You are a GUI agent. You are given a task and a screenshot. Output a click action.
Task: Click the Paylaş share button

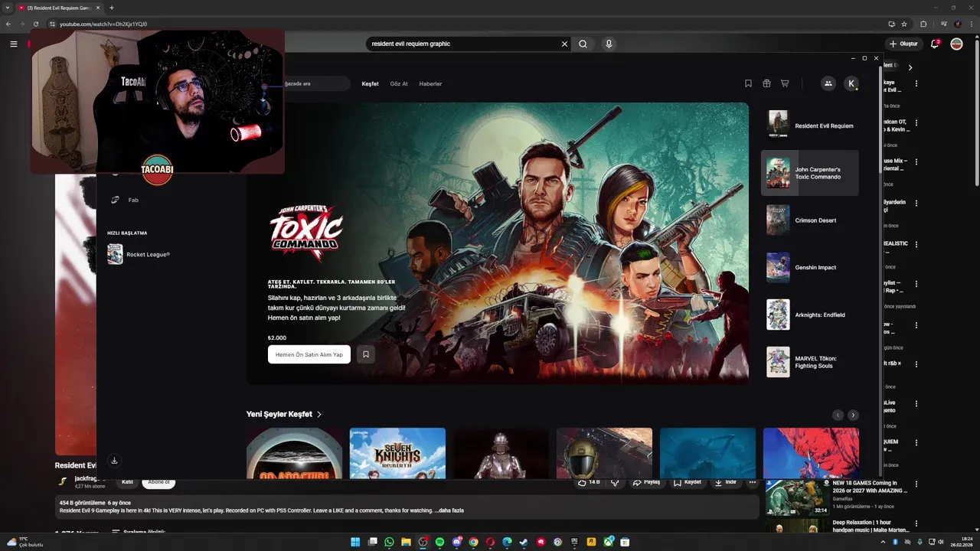(x=647, y=482)
